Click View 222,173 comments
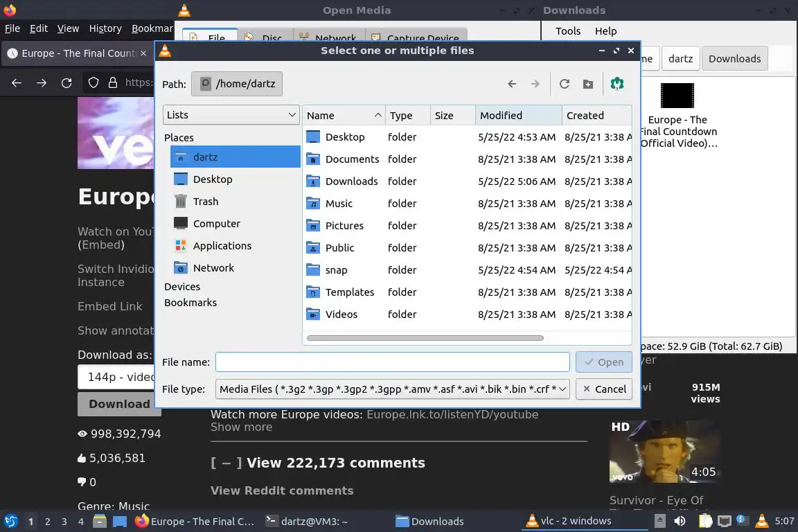Viewport: 798px width, 532px height. [335, 463]
